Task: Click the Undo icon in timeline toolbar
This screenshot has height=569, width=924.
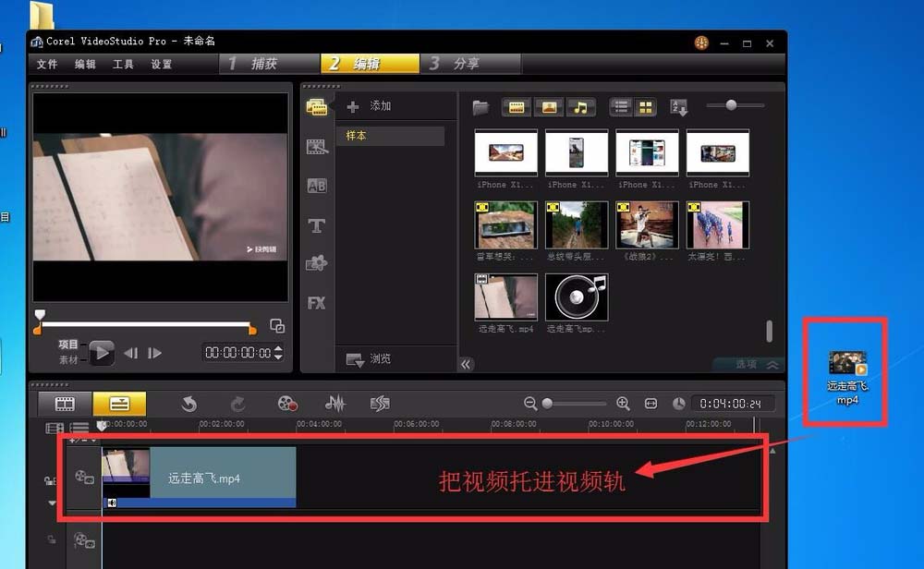Action: coord(189,404)
